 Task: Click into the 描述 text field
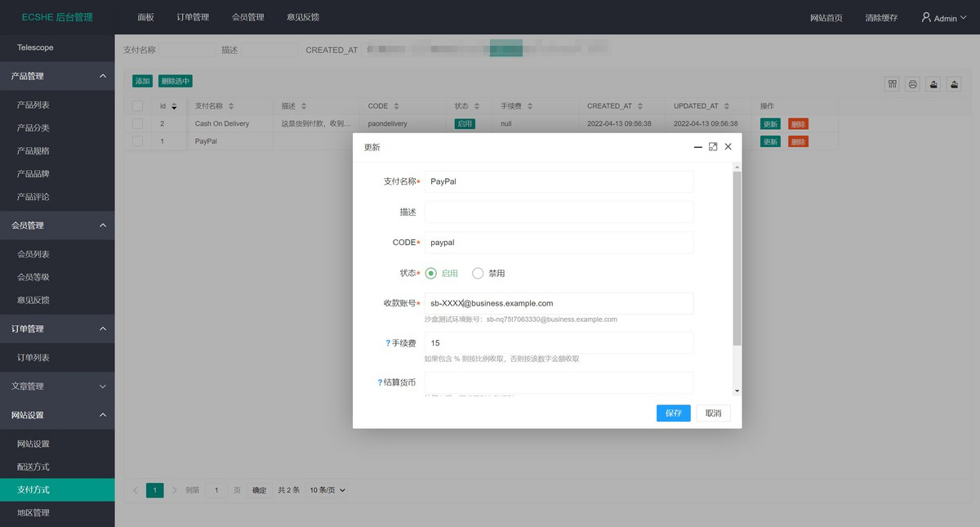click(x=559, y=212)
